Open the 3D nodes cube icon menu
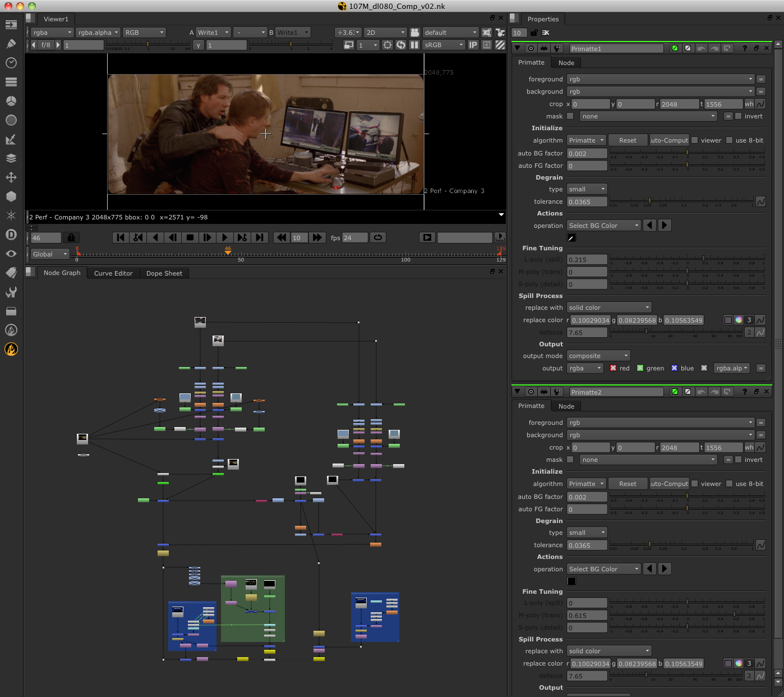784x697 pixels. [11, 196]
